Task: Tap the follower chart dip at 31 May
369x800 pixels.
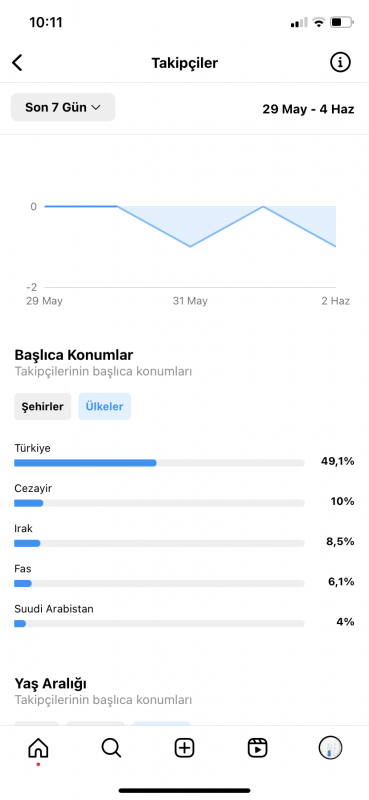Action: [190, 246]
